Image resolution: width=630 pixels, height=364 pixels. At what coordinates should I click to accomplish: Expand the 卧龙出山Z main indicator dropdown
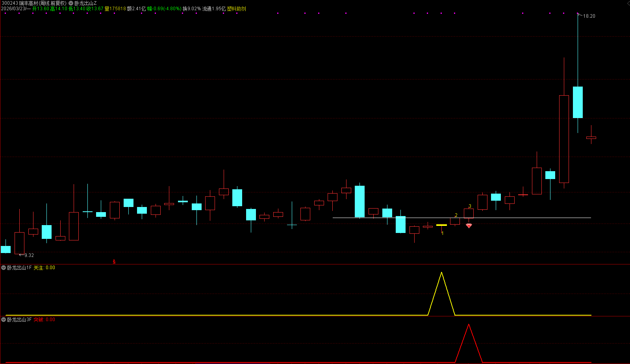click(x=71, y=3)
